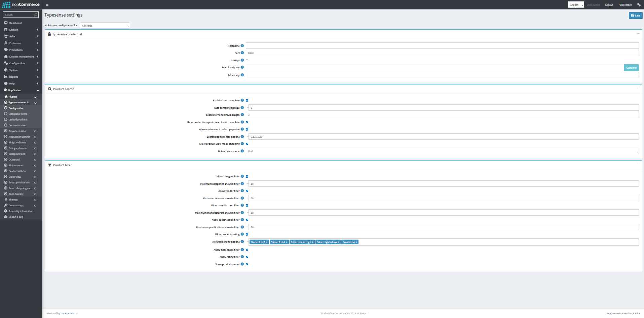644x318 pixels.
Task: Open the Multi-store configuration All stores dropdown
Action: [105, 25]
